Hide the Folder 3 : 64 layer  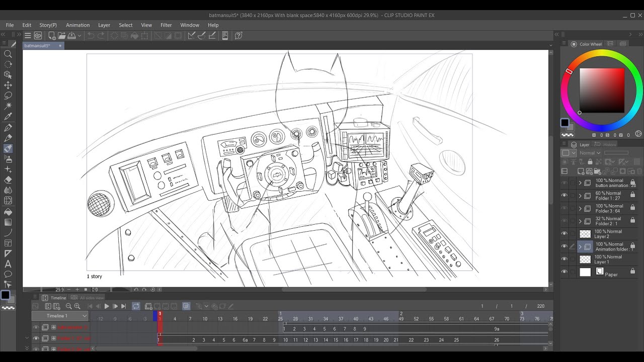(x=564, y=208)
